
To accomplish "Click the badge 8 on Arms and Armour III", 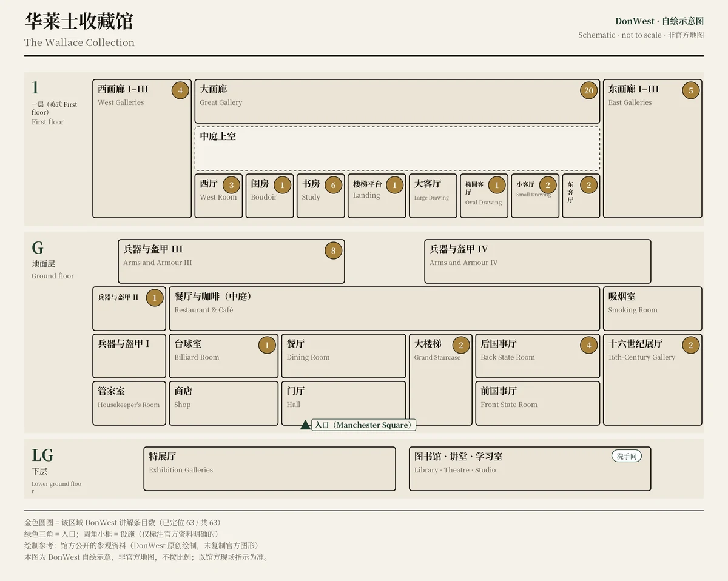I will point(333,250).
